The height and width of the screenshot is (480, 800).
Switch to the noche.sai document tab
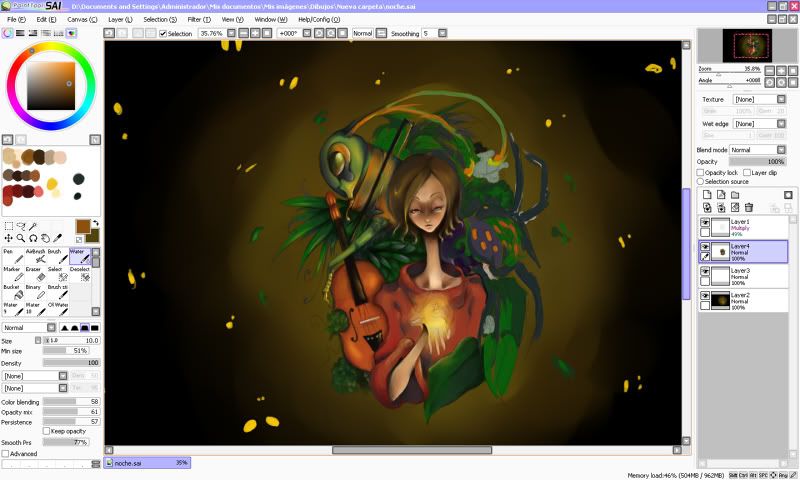click(147, 463)
